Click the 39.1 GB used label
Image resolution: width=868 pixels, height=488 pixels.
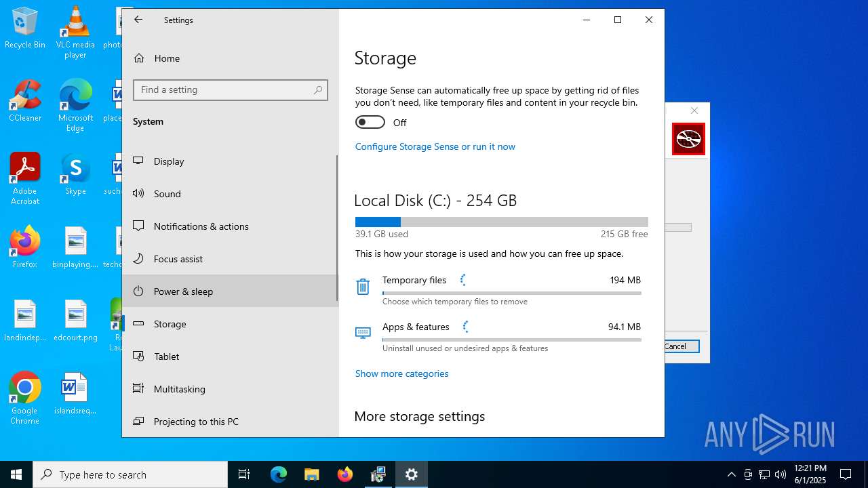pyautogui.click(x=382, y=234)
